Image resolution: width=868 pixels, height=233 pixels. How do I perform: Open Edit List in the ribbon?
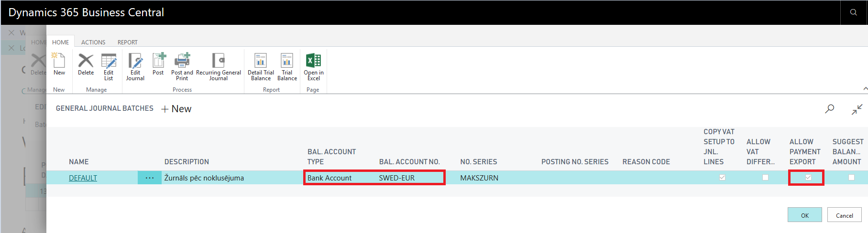point(109,67)
